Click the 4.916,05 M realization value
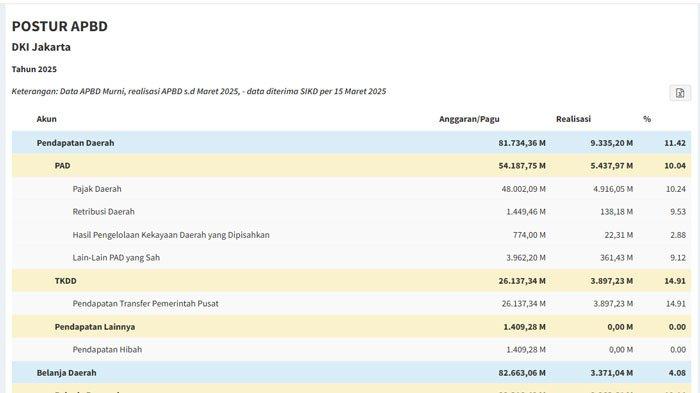 (613, 189)
